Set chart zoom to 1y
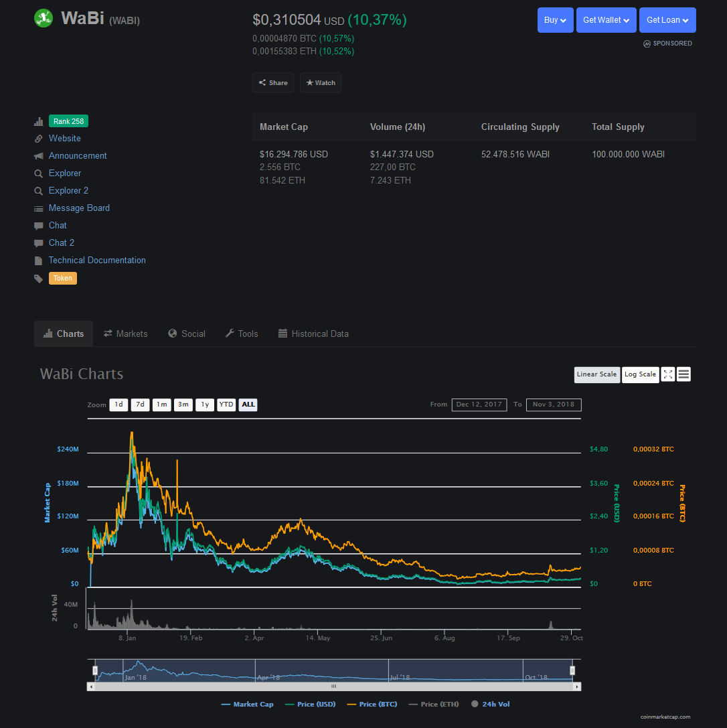Image resolution: width=727 pixels, height=728 pixels. point(205,405)
